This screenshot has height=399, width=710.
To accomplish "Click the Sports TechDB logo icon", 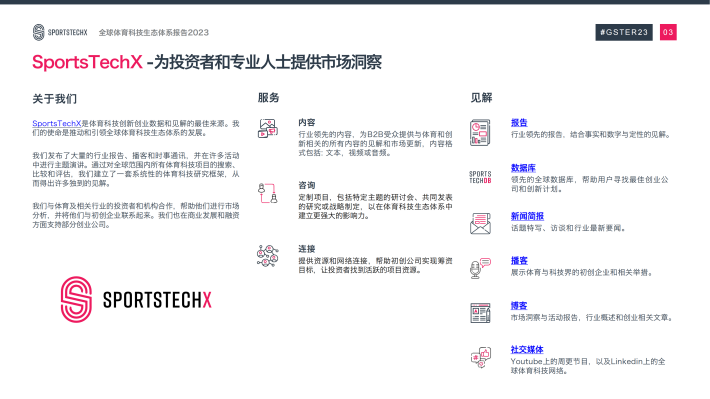I will click(480, 177).
